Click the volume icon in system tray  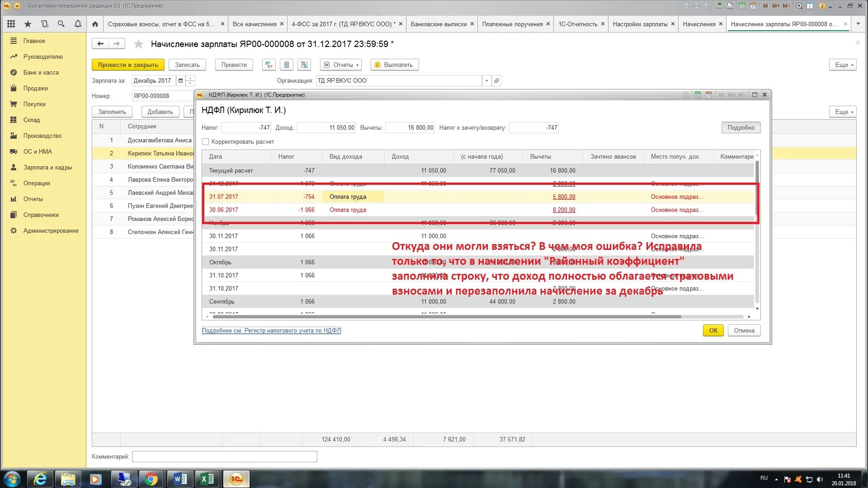[820, 479]
